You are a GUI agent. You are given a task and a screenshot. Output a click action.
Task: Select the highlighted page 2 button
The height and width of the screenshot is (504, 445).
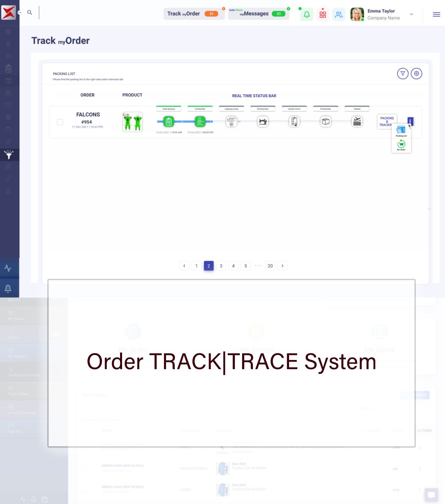[209, 266]
